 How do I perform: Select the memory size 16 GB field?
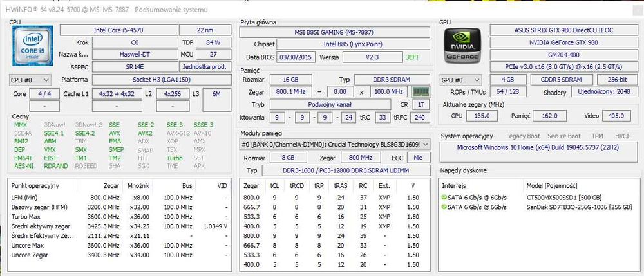[291, 80]
